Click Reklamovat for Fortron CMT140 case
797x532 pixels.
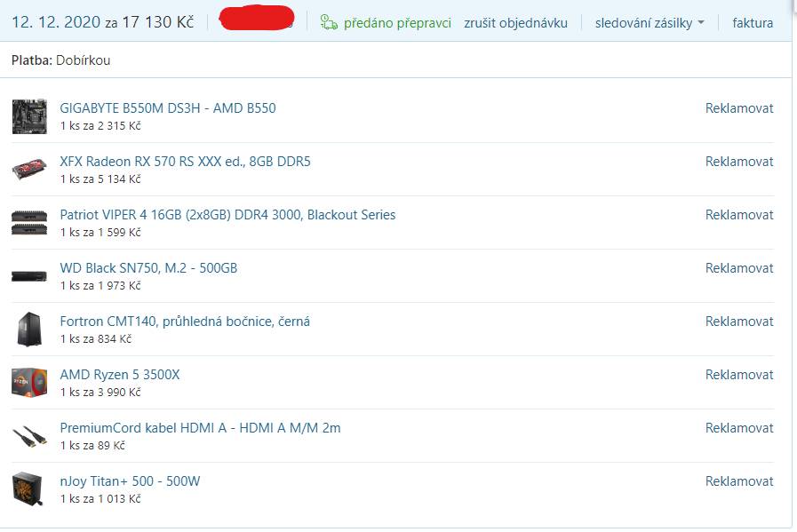tap(739, 322)
